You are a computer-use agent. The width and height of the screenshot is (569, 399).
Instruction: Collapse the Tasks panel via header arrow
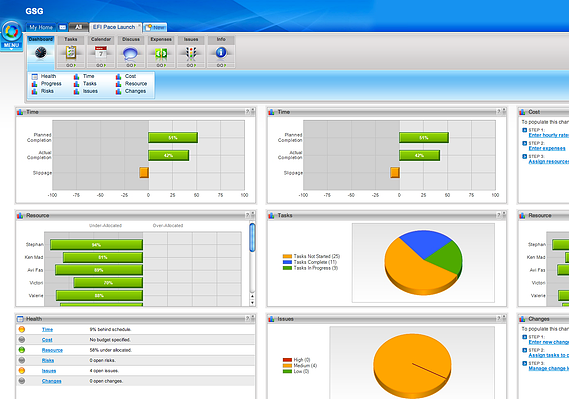(x=504, y=215)
